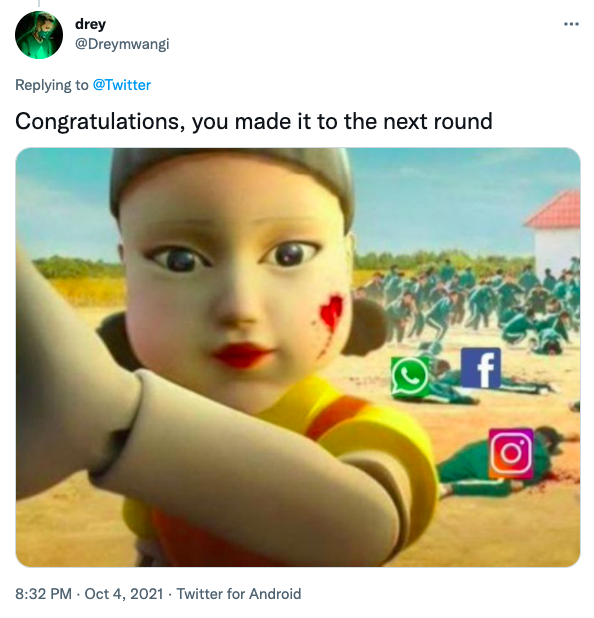Click the Instagram logo in the meme
594x618 pixels.
click(x=511, y=453)
